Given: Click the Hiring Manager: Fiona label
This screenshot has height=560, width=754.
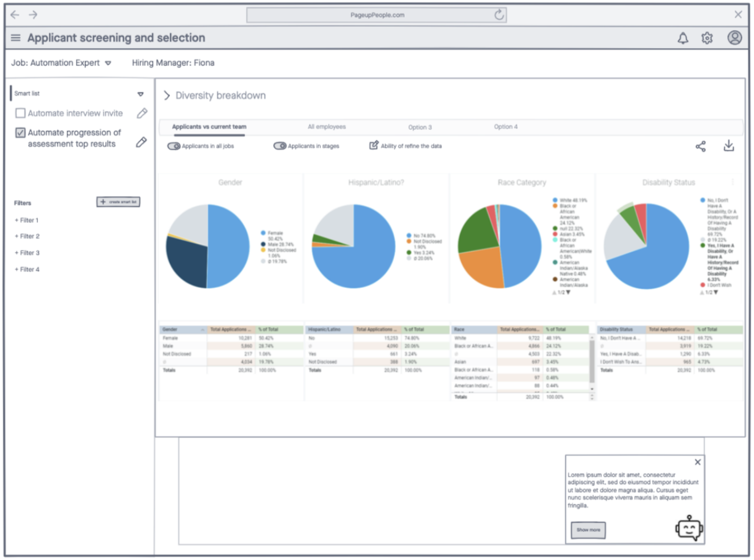Looking at the screenshot, I should point(173,63).
